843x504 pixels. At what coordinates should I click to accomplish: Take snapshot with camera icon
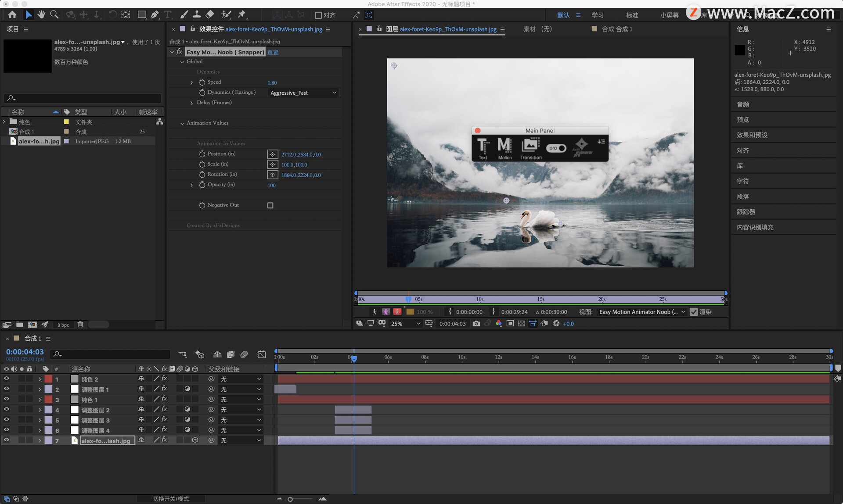[476, 323]
